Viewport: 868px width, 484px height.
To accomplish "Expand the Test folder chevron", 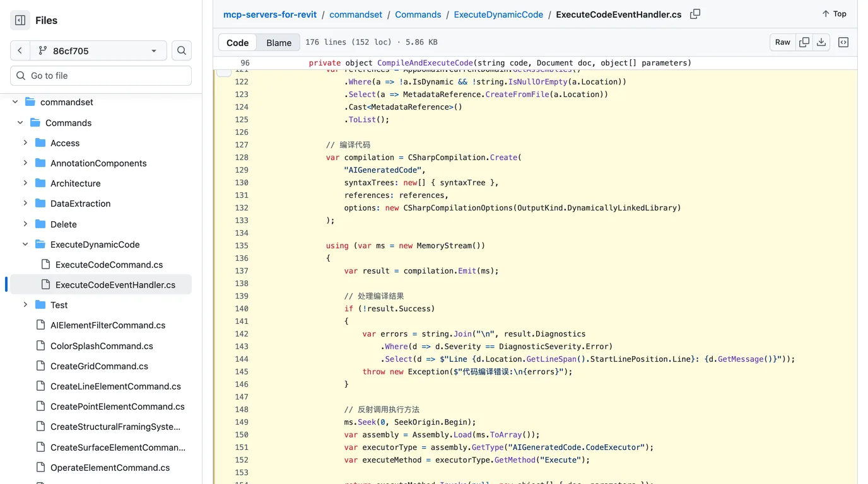I will (25, 305).
